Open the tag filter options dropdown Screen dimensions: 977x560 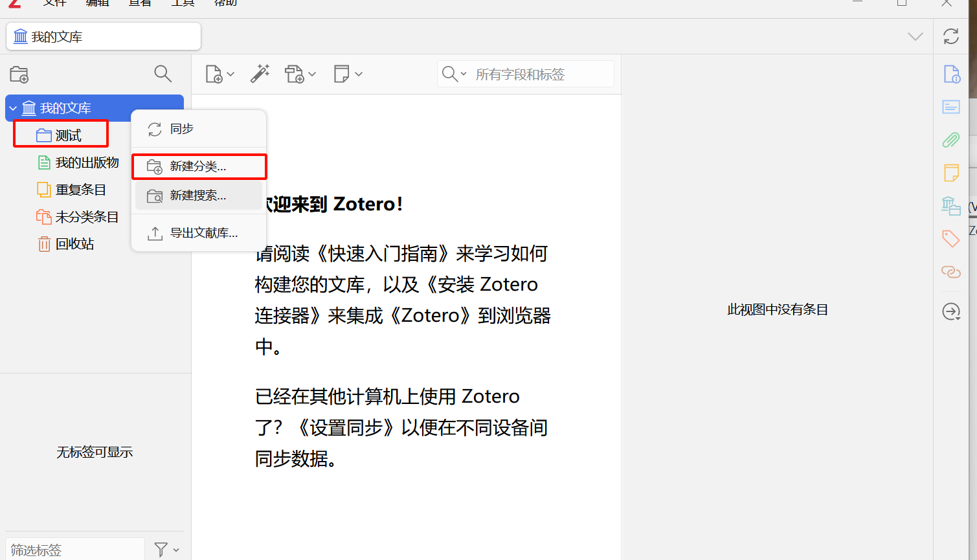(x=166, y=550)
